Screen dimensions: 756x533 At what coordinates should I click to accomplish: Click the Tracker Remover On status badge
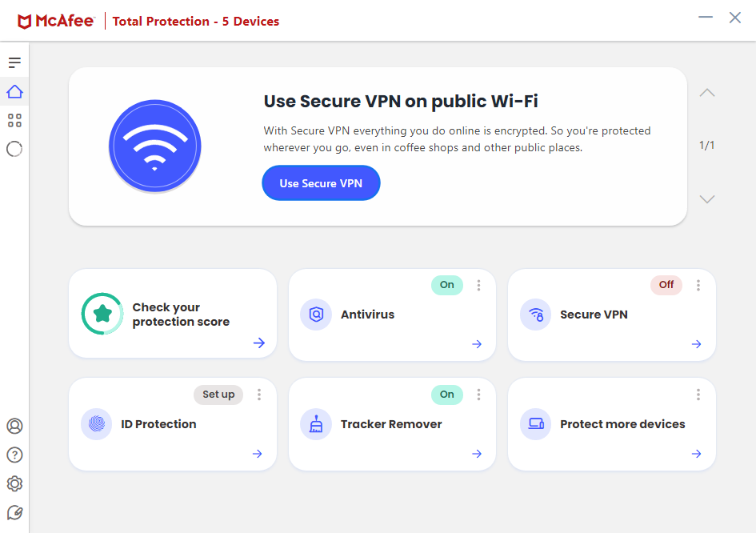(x=447, y=395)
